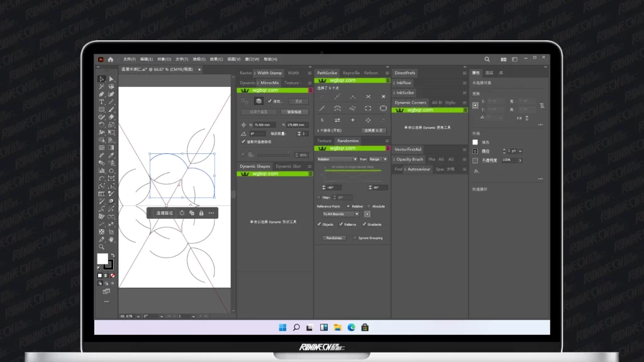This screenshot has width=644, height=362.
Task: Pick the Magic Wand tool
Action: click(x=101, y=87)
